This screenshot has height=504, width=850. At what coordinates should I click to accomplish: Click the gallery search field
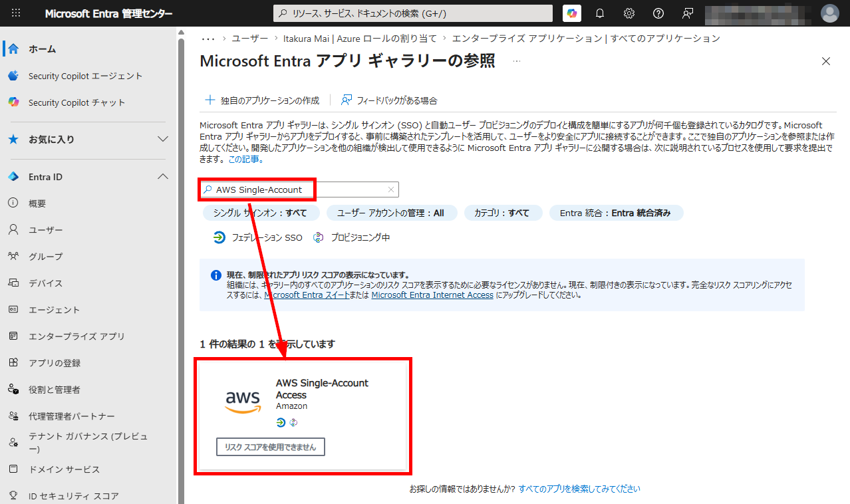click(x=299, y=189)
